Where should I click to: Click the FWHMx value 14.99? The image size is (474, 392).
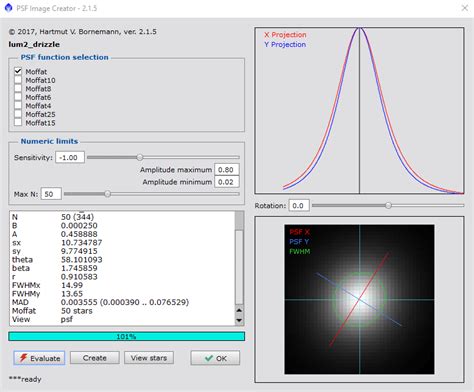pos(72,285)
